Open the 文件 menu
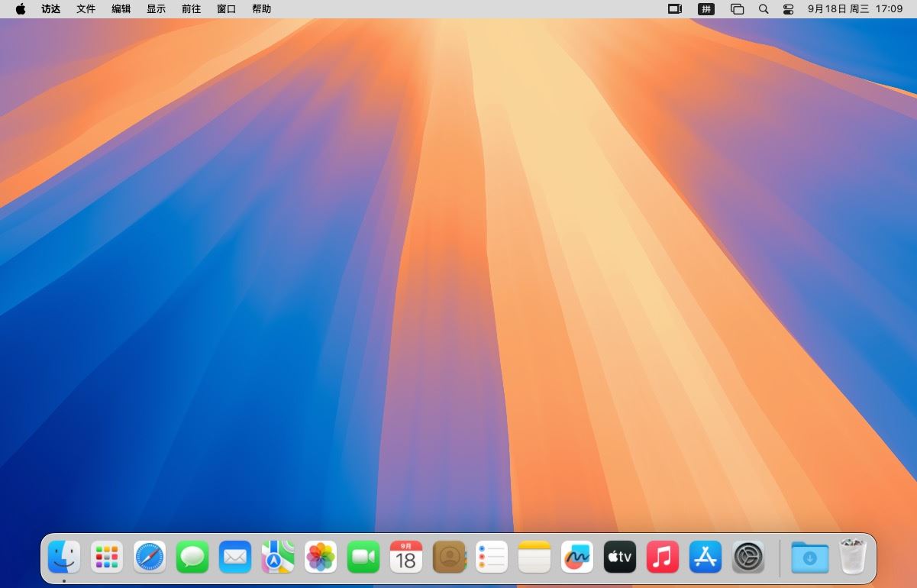This screenshot has width=917, height=588. 86,9
